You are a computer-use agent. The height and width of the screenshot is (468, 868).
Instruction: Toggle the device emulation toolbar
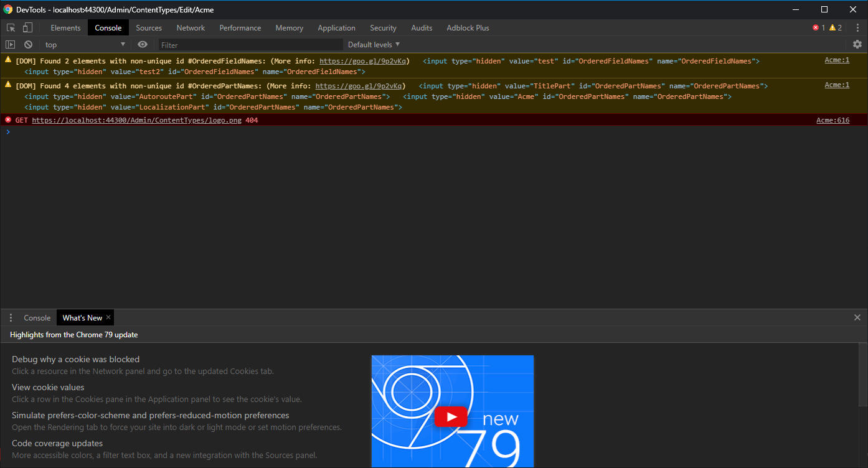pos(27,27)
